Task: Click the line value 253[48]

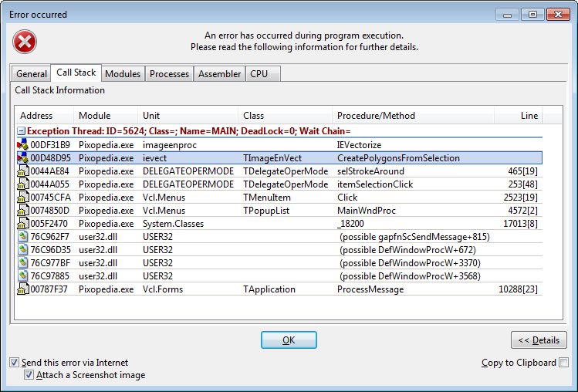Action: tap(522, 184)
